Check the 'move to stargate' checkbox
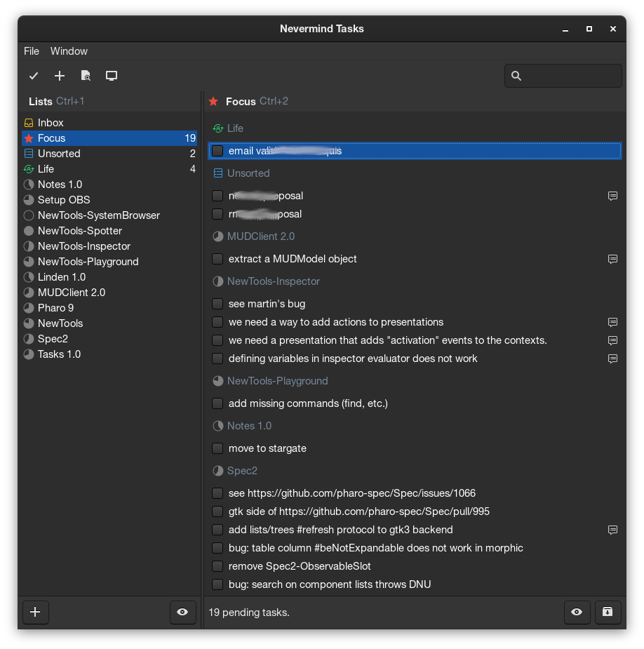The image size is (644, 649). [x=217, y=448]
